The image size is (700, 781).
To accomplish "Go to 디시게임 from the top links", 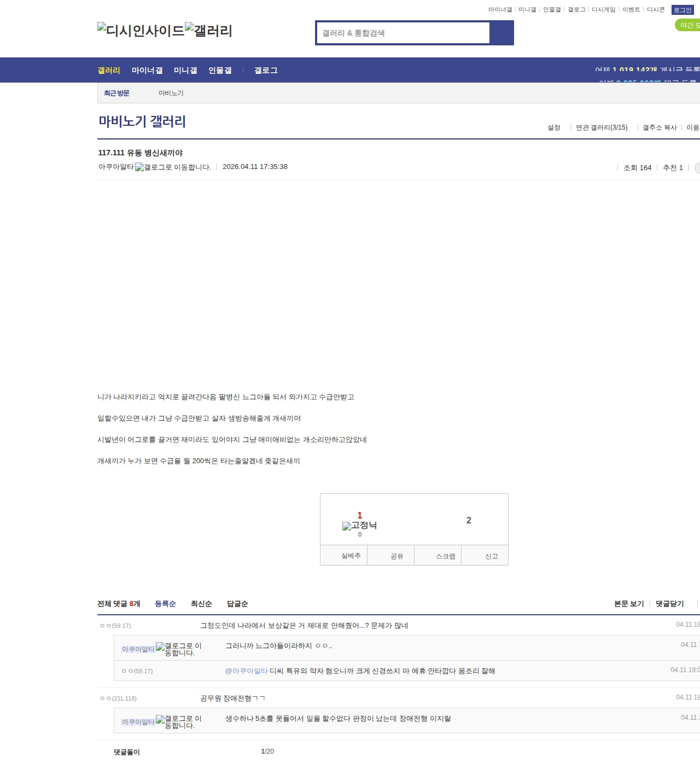I will [x=604, y=10].
